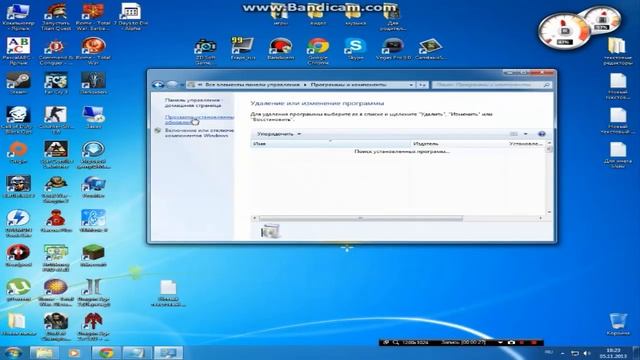
Task: Open File Explorer from the taskbar
Action: click(x=44, y=353)
